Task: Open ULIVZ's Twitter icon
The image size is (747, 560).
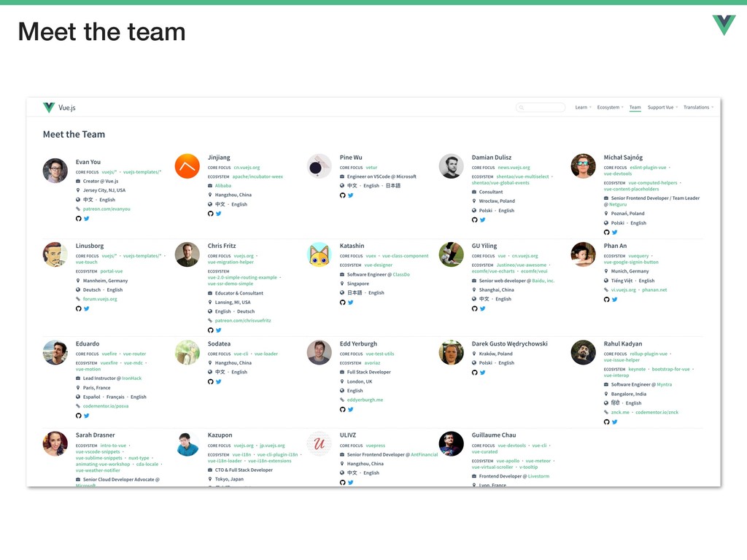Action: [351, 483]
